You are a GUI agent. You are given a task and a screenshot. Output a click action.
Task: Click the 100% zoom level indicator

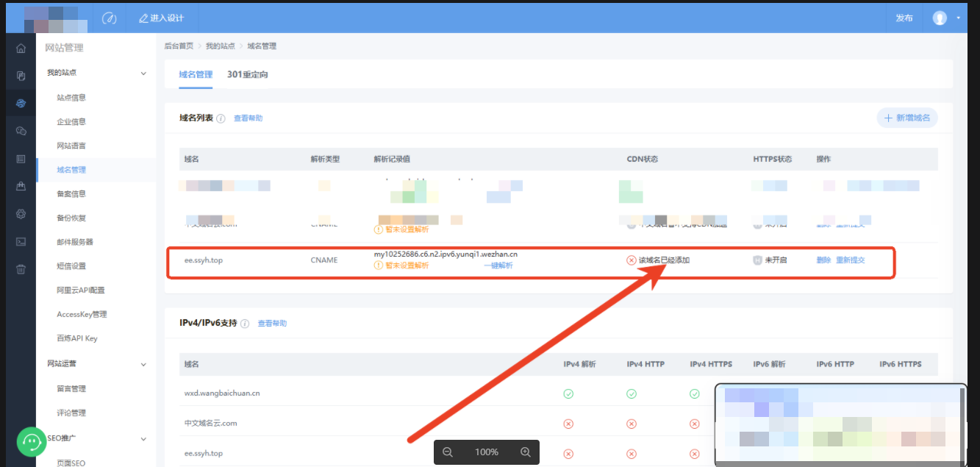[487, 452]
